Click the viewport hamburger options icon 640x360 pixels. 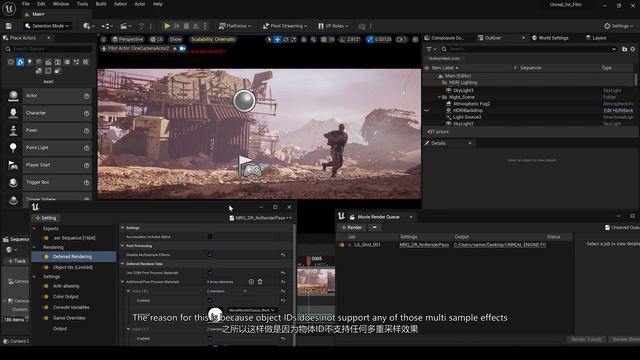point(103,39)
